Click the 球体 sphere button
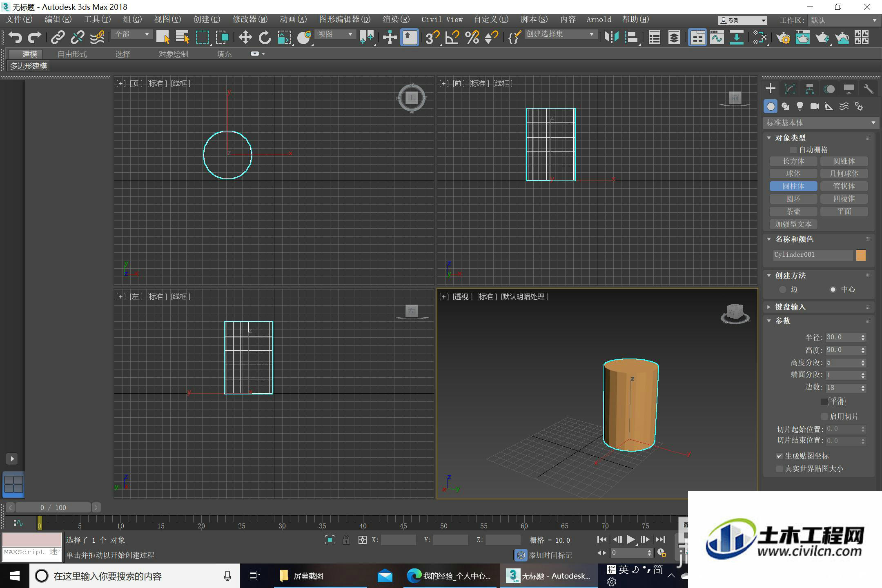Viewport: 882px width, 588px height. coord(793,174)
